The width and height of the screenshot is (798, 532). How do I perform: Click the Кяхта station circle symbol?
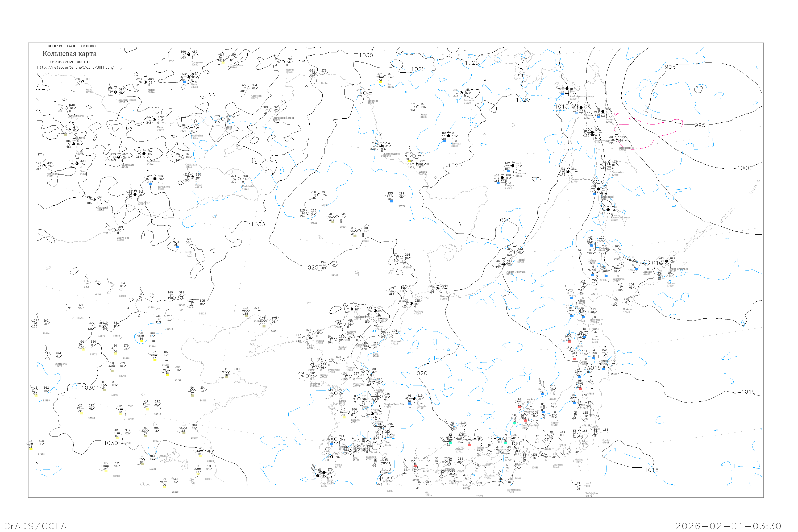83,82
